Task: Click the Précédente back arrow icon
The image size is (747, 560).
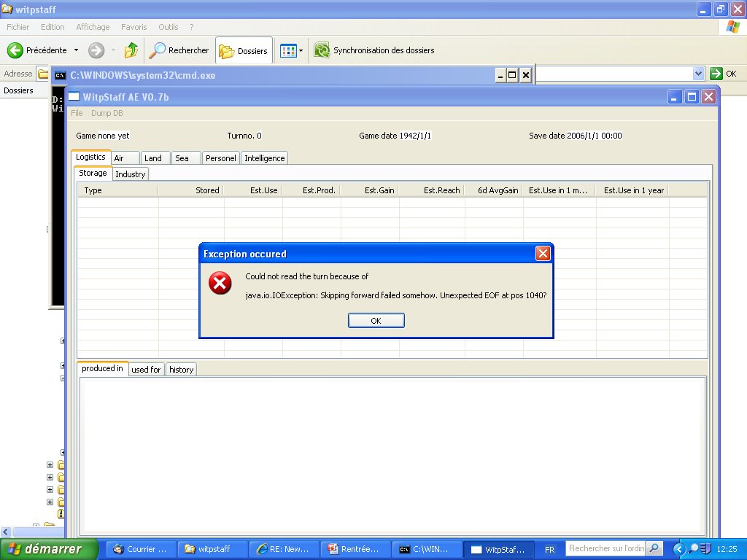Action: click(15, 50)
